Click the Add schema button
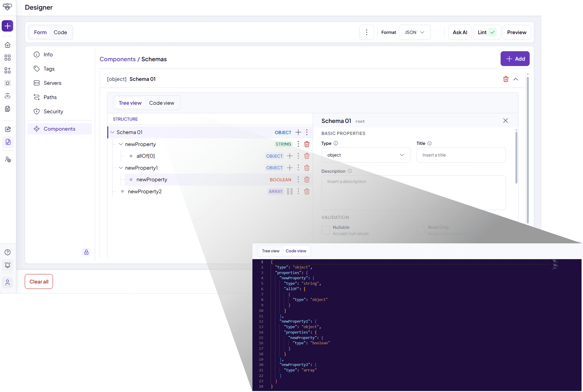 pos(515,59)
